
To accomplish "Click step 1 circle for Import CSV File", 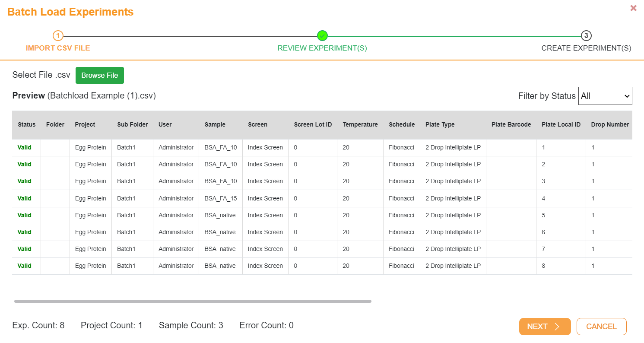I will (x=58, y=36).
